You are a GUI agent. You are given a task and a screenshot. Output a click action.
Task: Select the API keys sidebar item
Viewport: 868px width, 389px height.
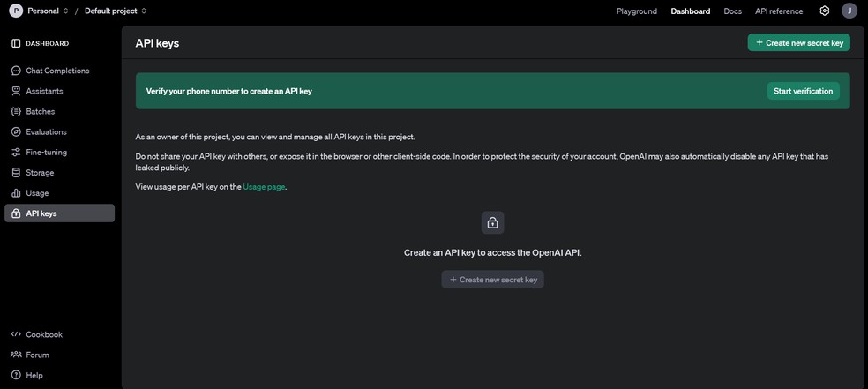coord(59,213)
